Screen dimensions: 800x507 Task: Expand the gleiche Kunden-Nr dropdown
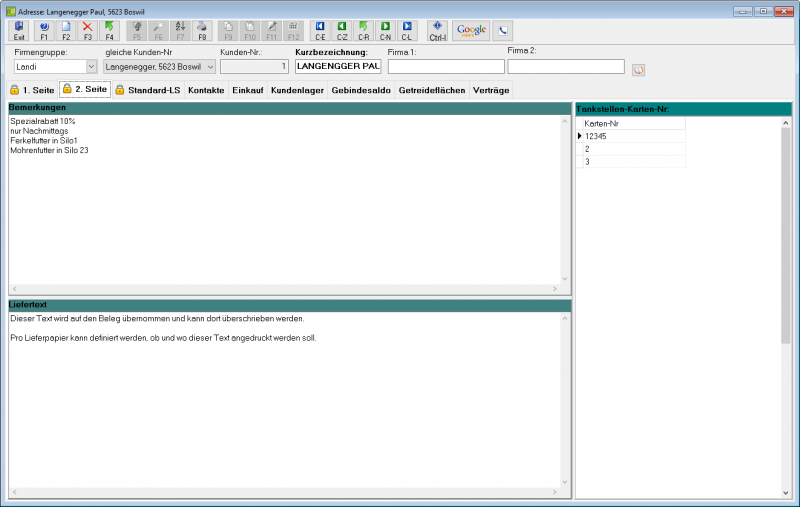pyautogui.click(x=210, y=67)
